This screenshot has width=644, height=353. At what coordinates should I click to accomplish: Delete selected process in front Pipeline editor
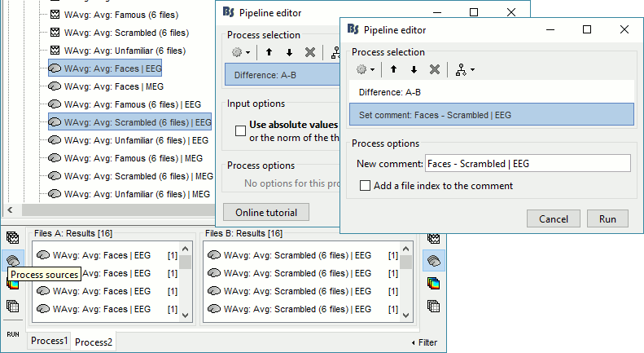click(x=435, y=70)
